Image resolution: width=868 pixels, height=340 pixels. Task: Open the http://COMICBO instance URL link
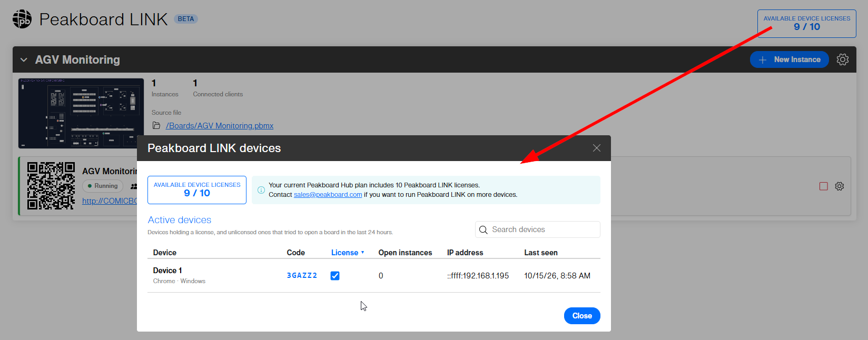click(110, 201)
